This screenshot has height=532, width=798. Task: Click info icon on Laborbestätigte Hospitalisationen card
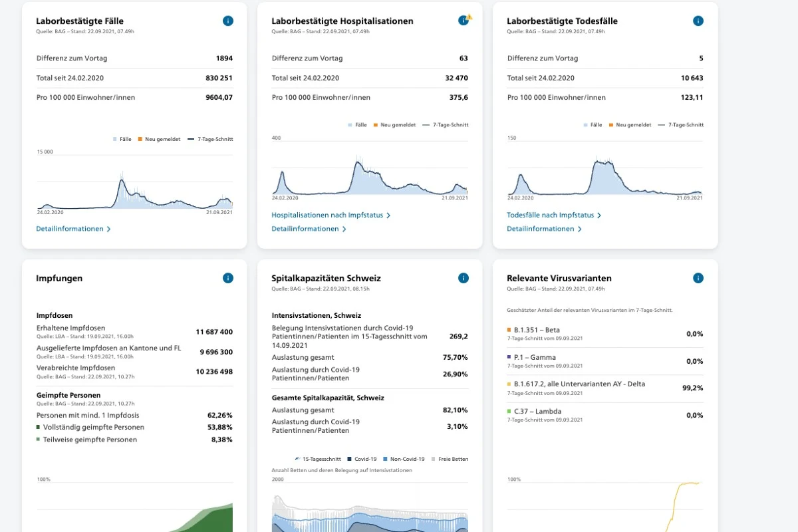tap(463, 21)
